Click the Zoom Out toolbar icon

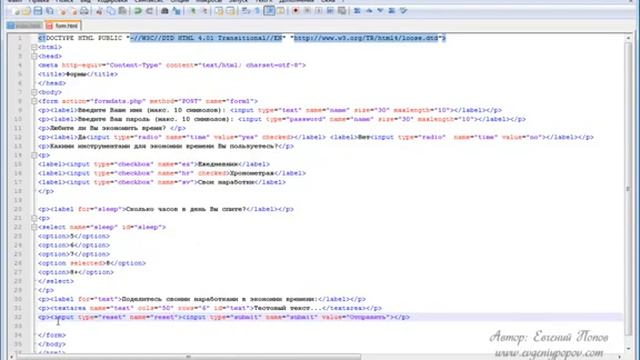click(204, 11)
